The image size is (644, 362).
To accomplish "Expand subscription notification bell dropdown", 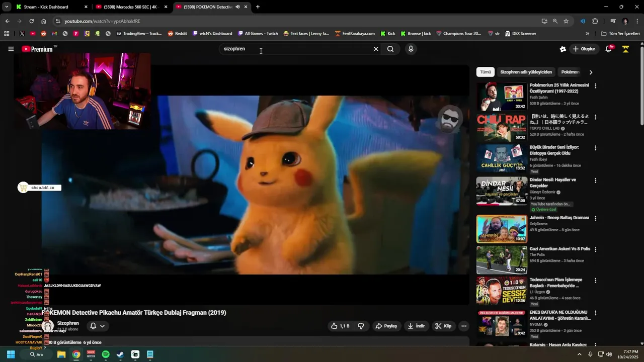I will pos(98,326).
